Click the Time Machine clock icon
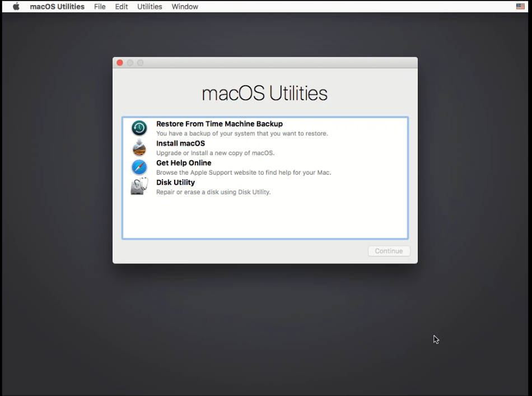 click(x=139, y=128)
